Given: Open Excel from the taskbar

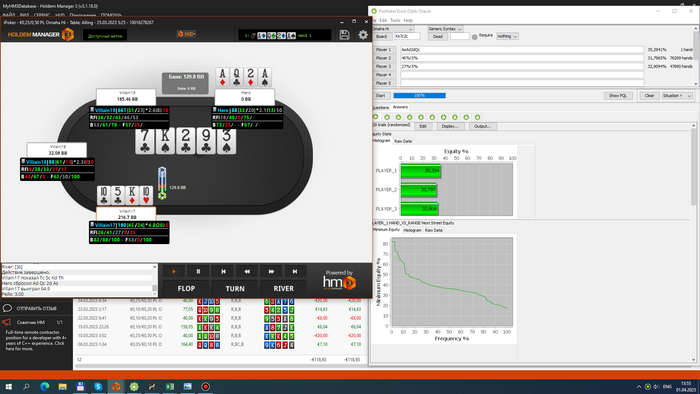Looking at the screenshot, I should click(170, 386).
